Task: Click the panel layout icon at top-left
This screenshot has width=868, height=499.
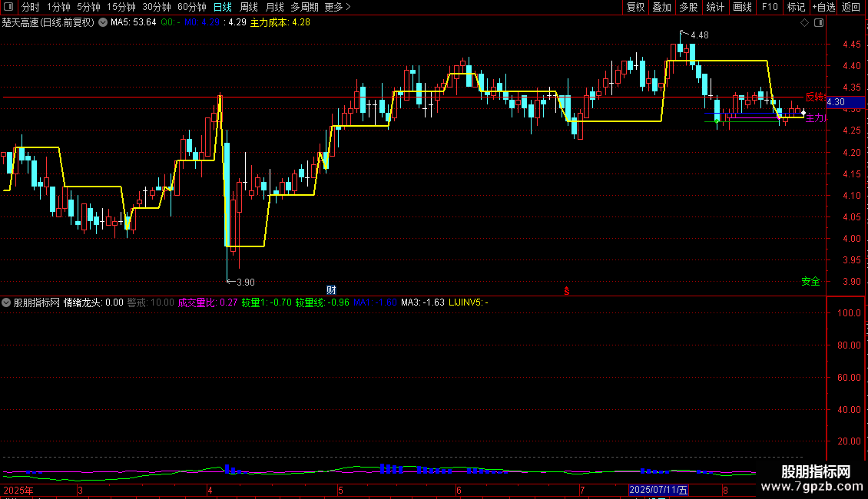Action: click(8, 7)
